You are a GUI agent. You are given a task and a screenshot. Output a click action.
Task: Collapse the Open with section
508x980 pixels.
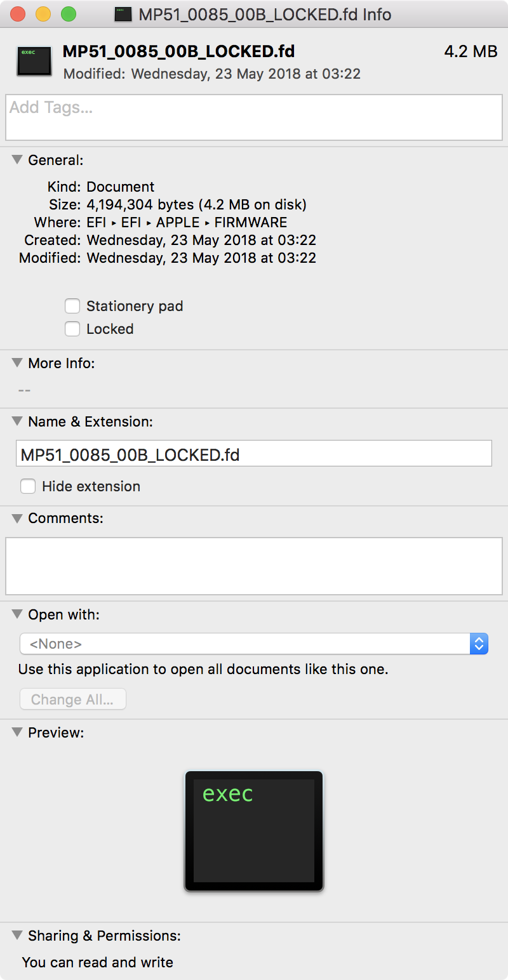(17, 614)
